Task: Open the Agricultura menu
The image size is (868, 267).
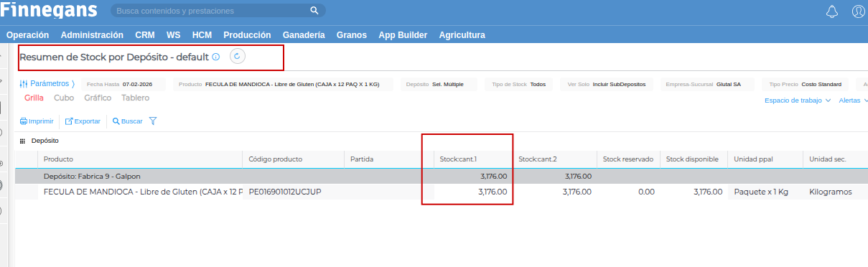Action: [462, 34]
